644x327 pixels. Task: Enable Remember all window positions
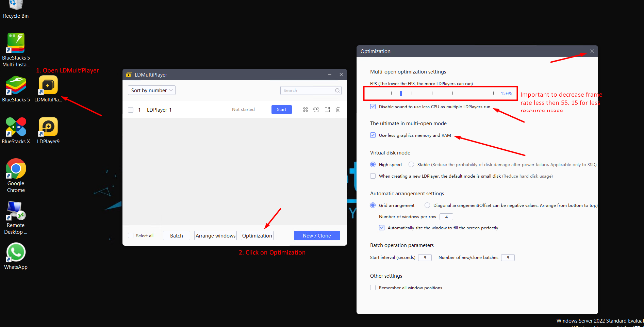[373, 288]
